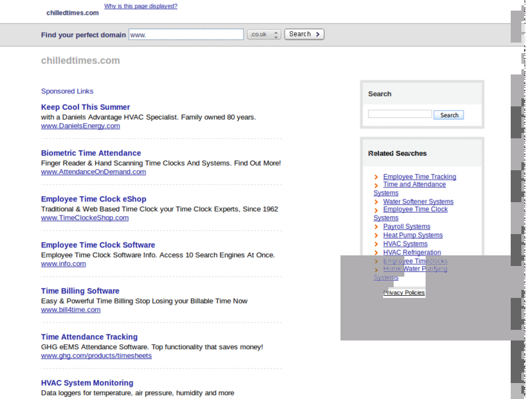
Task: Click orange arrow beside Heat Pump Systems
Action: pos(376,235)
